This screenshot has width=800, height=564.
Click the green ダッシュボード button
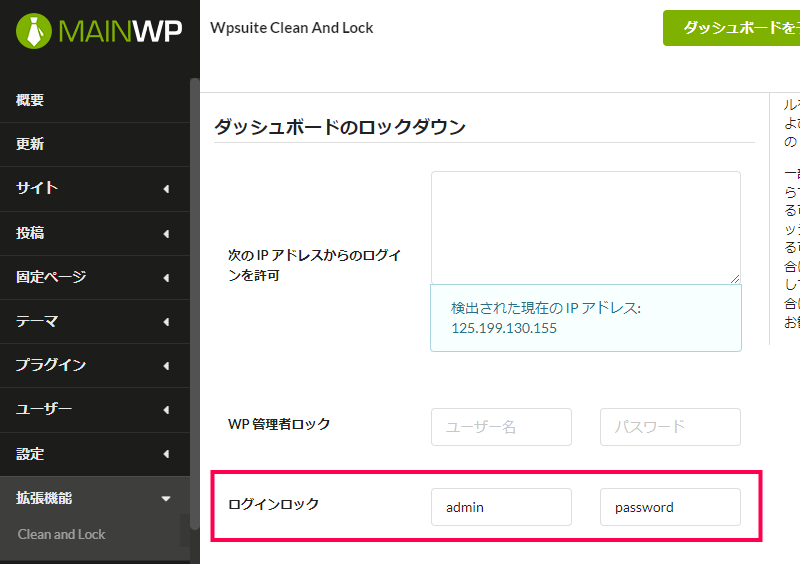coord(732,28)
